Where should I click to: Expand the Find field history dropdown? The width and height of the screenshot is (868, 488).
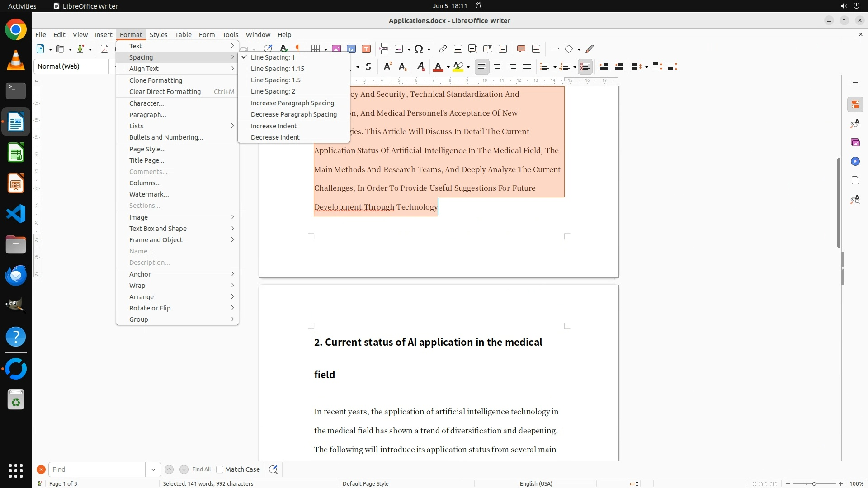pyautogui.click(x=153, y=469)
